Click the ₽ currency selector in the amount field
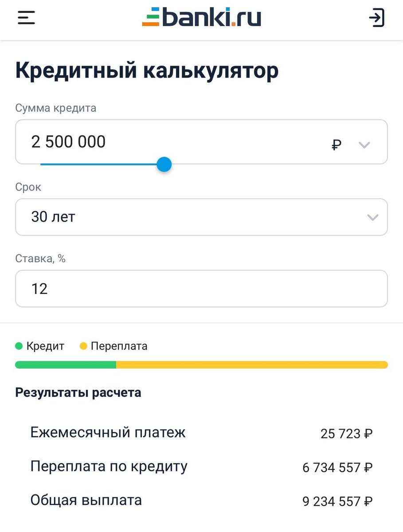This screenshot has width=403, height=532. click(337, 144)
